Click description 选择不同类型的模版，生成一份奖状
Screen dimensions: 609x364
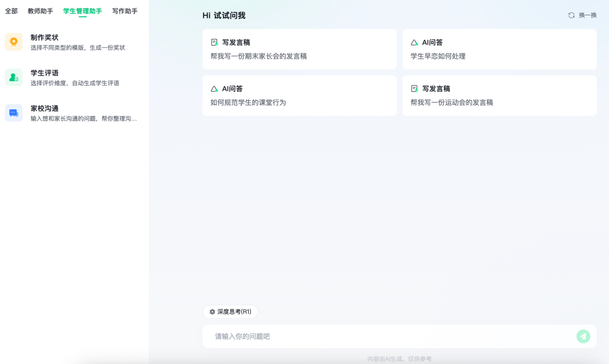tap(78, 48)
